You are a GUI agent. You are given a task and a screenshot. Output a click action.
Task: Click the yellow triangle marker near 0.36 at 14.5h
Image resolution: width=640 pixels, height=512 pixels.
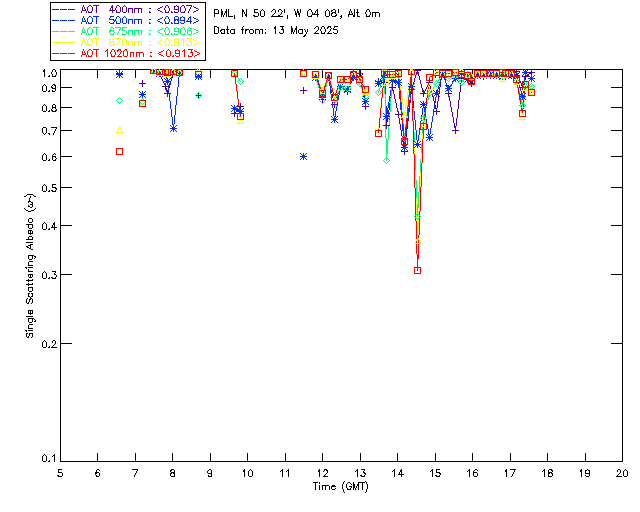tap(417, 242)
